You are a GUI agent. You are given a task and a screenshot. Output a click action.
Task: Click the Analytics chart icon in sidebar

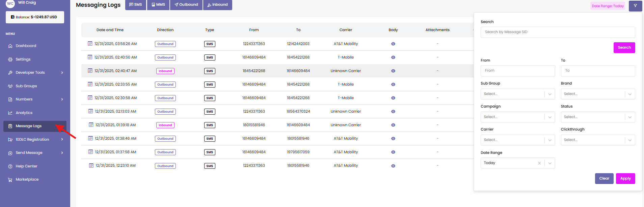click(10, 113)
